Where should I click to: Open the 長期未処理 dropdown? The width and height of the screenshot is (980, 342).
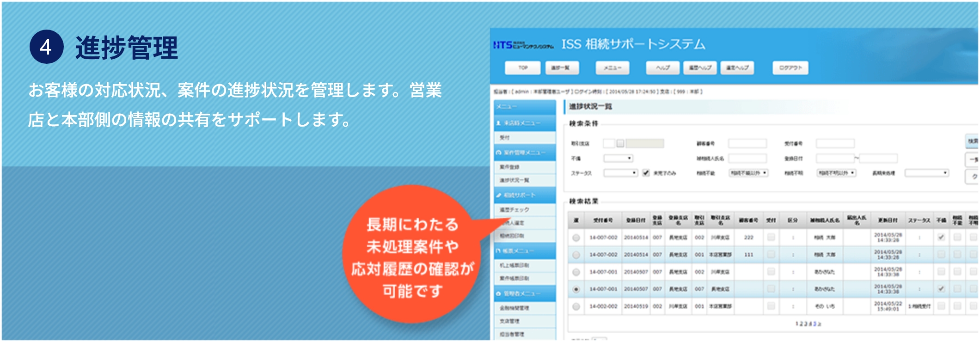(927, 173)
